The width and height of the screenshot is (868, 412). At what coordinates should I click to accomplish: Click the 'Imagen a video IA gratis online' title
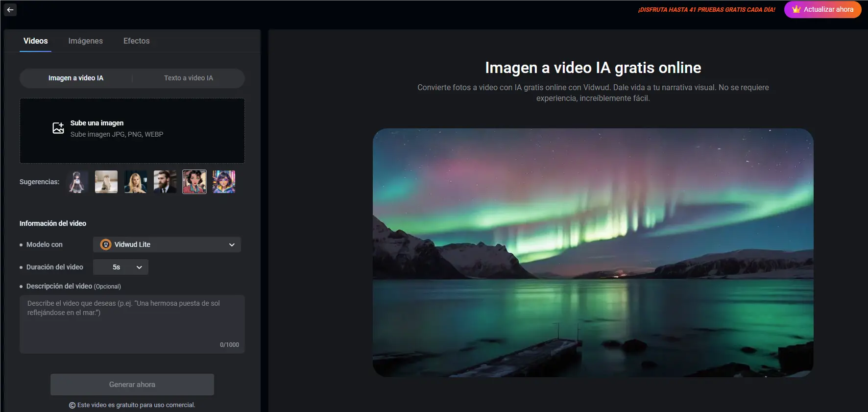tap(593, 68)
